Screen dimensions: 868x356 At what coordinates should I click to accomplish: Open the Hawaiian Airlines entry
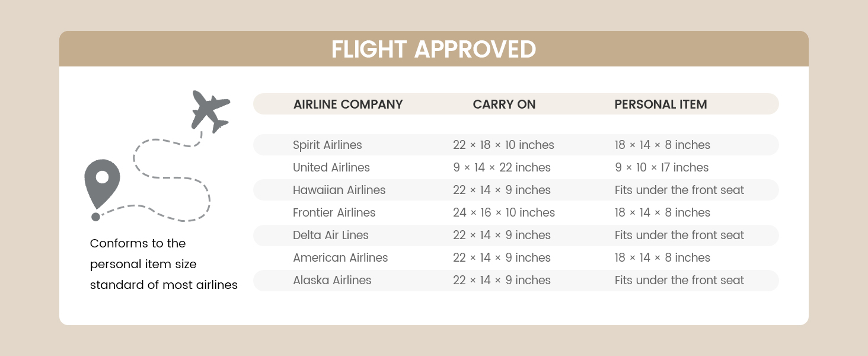click(x=339, y=190)
